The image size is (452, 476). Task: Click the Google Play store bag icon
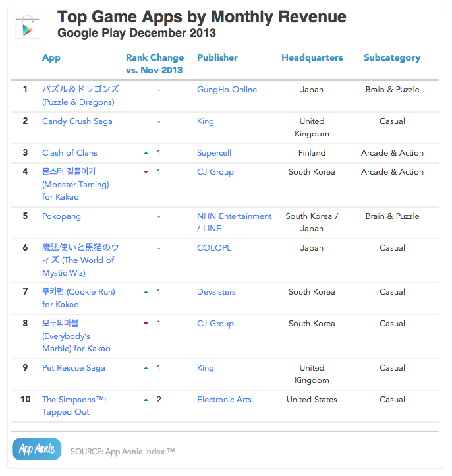tap(28, 26)
